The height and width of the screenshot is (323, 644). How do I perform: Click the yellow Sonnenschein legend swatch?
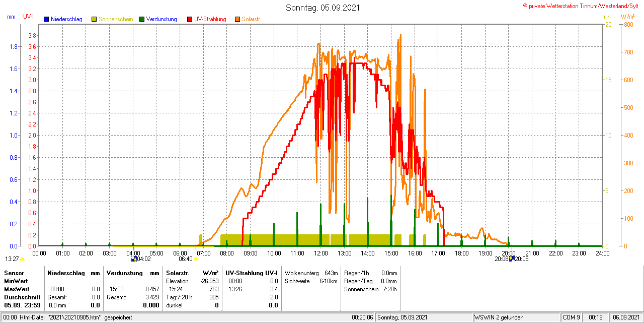94,19
